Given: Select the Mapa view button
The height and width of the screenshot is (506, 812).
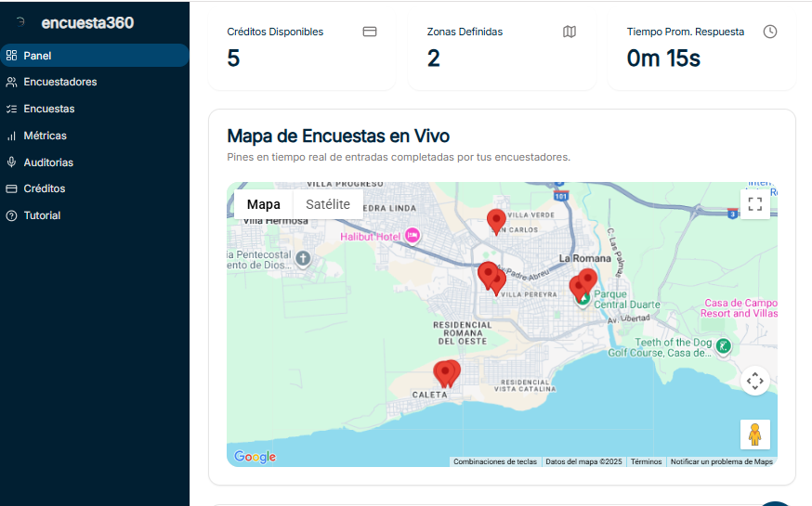Looking at the screenshot, I should pos(264,204).
